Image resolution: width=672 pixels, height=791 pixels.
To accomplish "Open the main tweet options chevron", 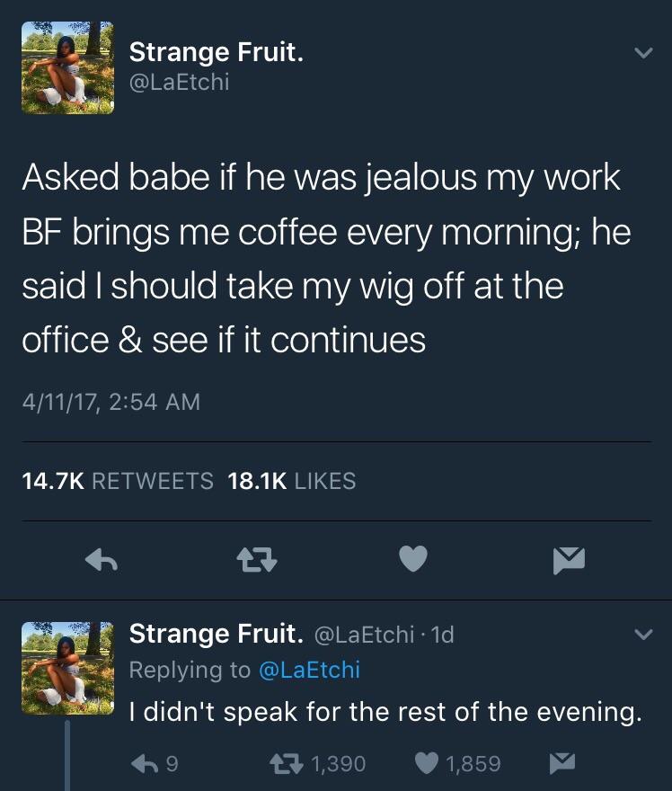I will 641,54.
